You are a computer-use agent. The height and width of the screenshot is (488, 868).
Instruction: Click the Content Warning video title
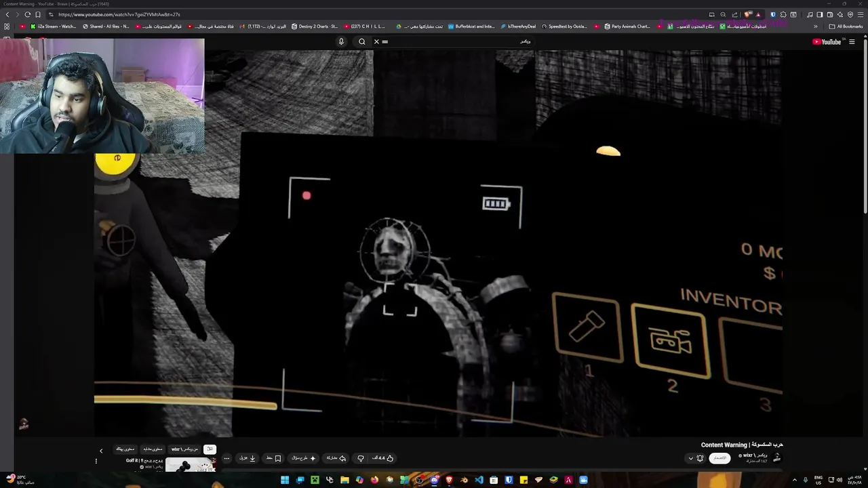[x=742, y=445]
